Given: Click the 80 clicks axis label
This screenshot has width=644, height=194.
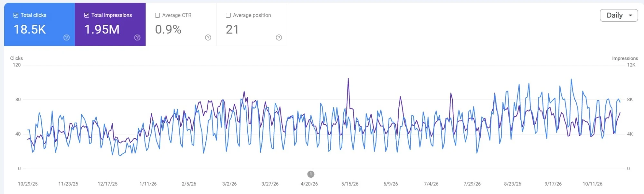Looking at the screenshot, I should [18, 100].
